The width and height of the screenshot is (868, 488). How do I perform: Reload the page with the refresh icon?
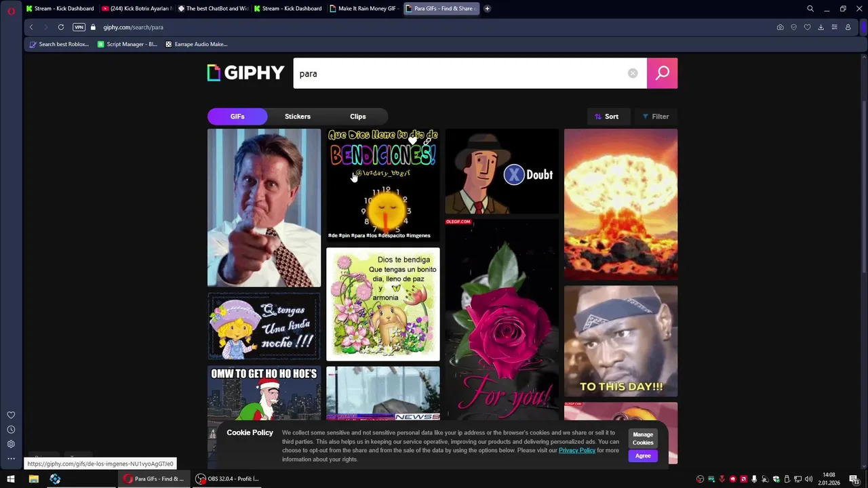61,27
